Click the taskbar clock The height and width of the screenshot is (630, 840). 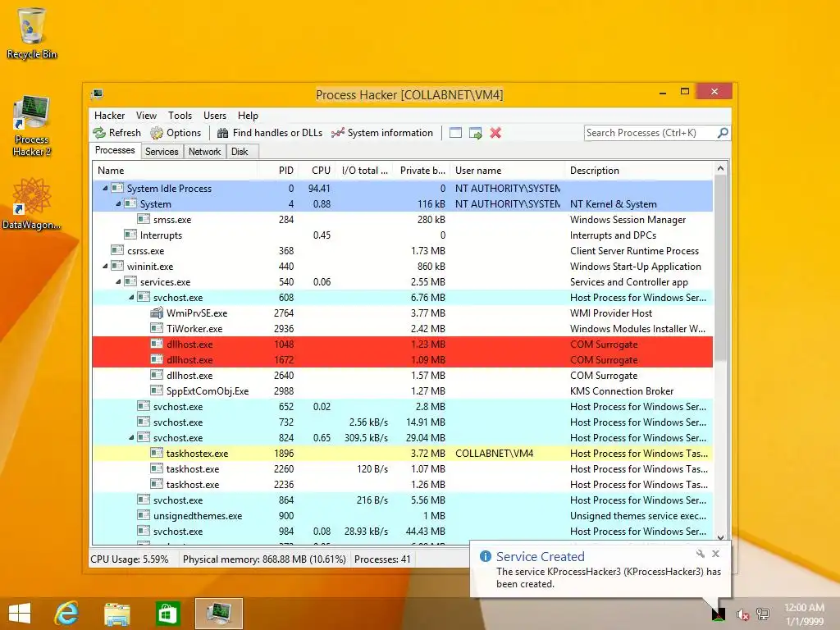click(804, 614)
